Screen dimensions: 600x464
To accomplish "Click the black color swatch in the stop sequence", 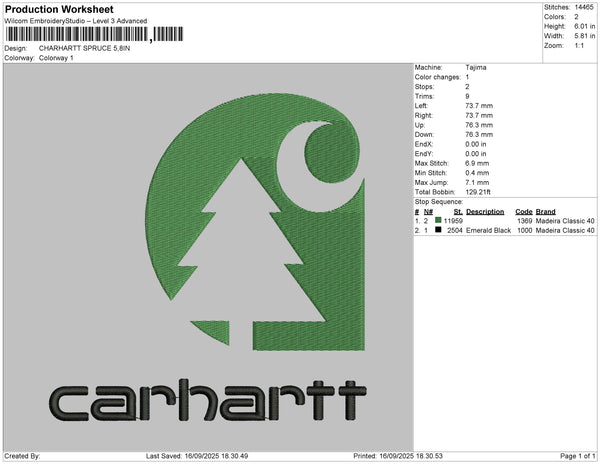I will click(x=438, y=230).
